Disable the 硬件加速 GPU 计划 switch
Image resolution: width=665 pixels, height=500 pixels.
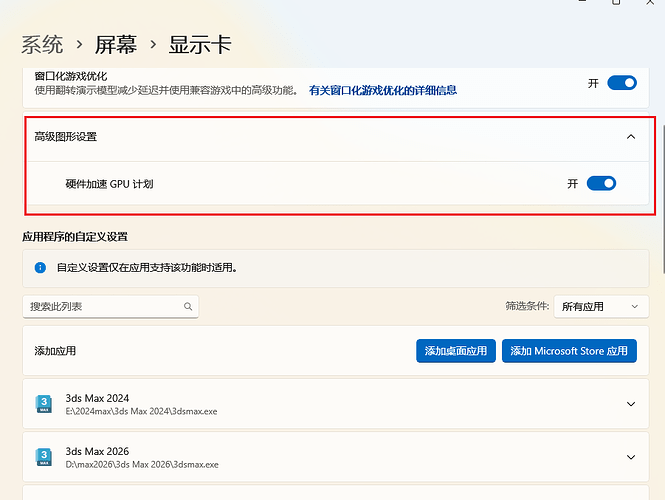[601, 183]
